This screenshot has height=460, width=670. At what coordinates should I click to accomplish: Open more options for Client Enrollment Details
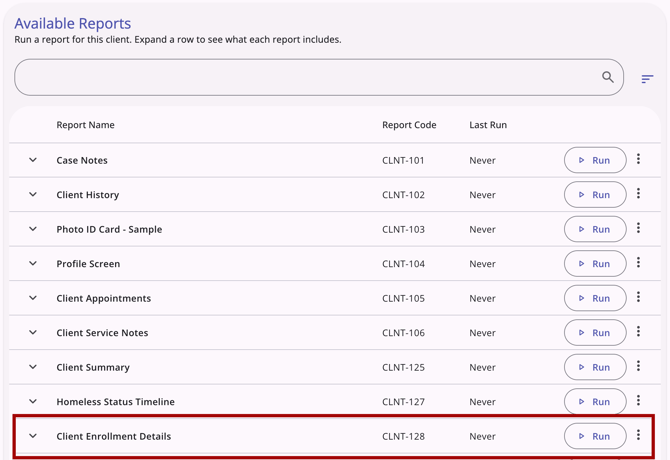pyautogui.click(x=638, y=435)
